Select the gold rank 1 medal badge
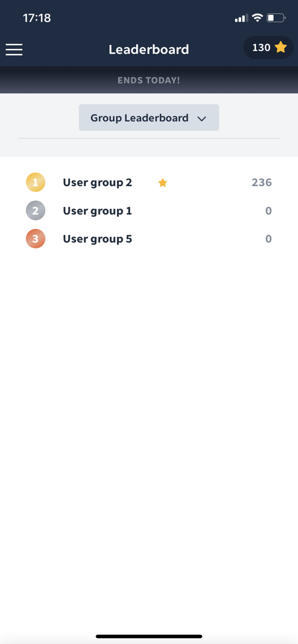The width and height of the screenshot is (298, 644). 35,182
